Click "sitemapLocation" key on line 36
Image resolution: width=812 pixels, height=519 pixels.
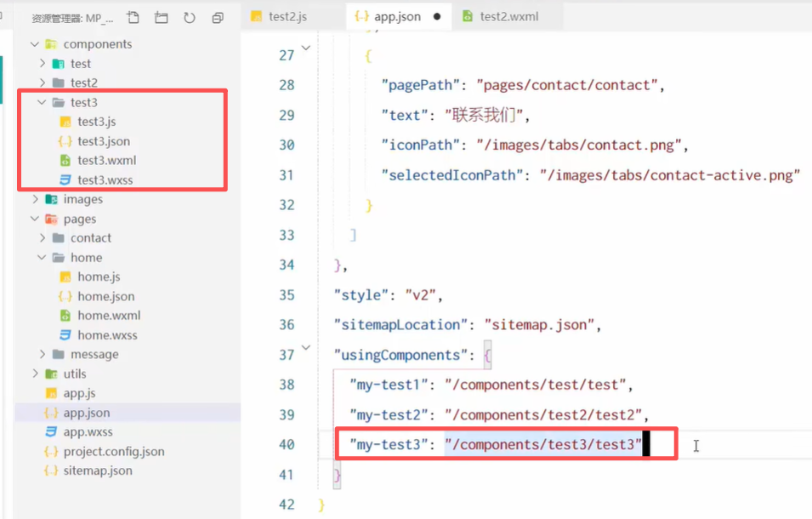tap(400, 325)
